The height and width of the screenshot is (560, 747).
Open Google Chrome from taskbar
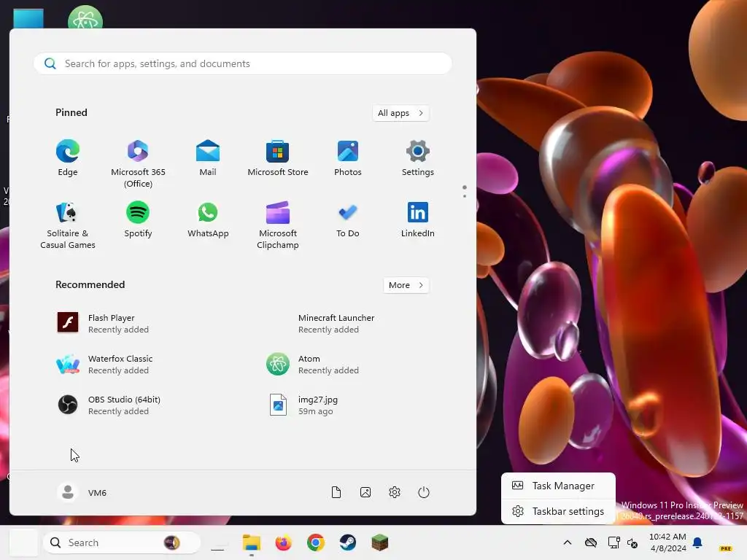point(315,542)
